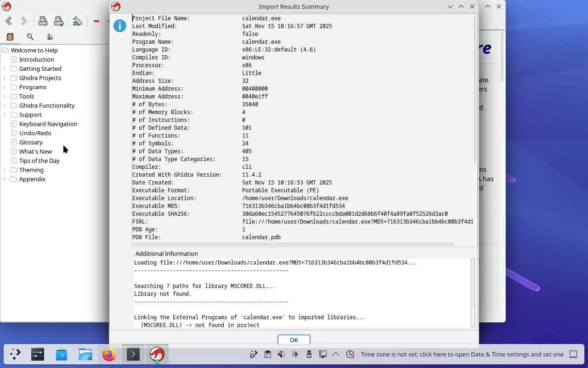This screenshot has width=588, height=368.
Task: Click the muted audio volume tray icon
Action: [x=281, y=354]
